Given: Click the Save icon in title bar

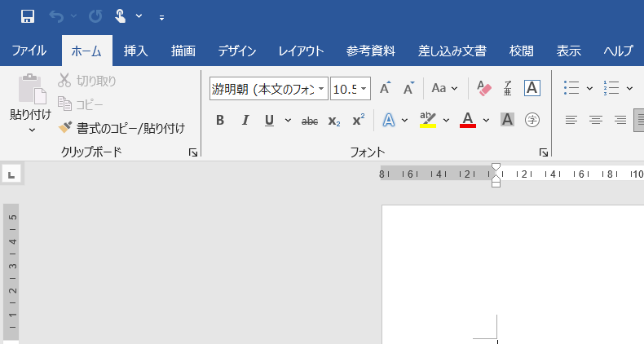Looking at the screenshot, I should [27, 16].
